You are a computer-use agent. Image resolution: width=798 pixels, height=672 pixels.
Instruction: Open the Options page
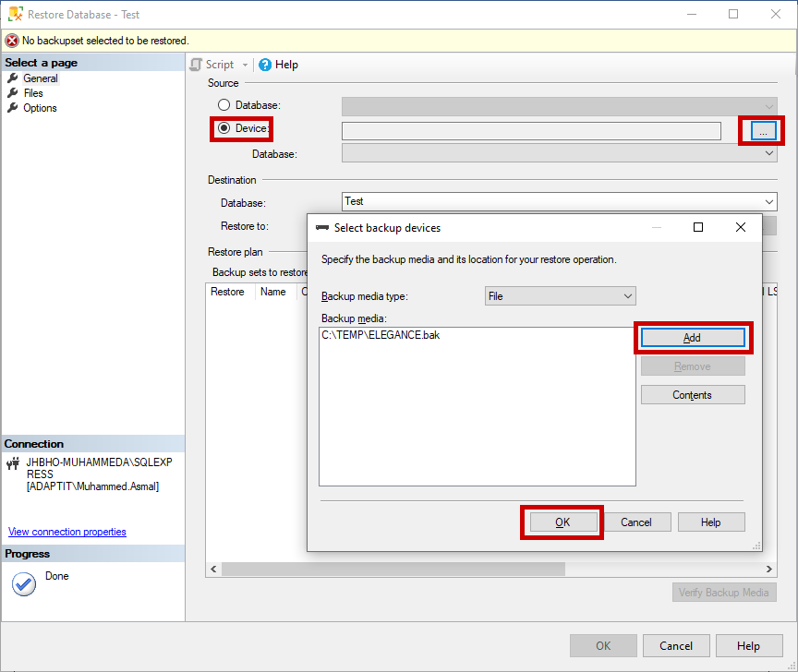[40, 108]
